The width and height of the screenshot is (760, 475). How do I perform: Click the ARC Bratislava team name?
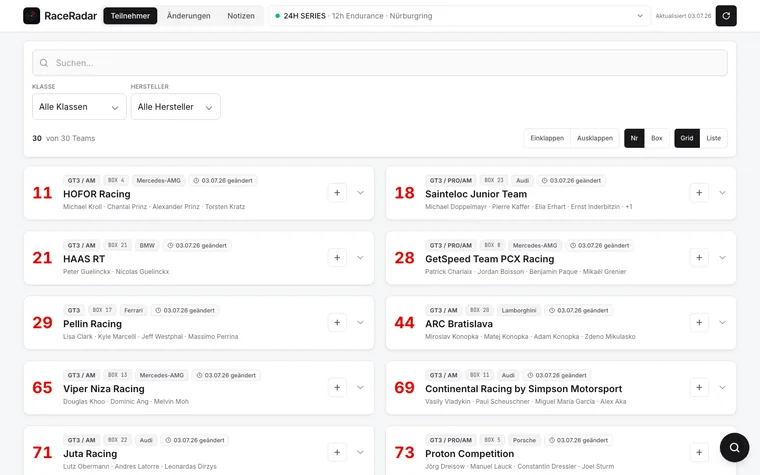(x=459, y=324)
